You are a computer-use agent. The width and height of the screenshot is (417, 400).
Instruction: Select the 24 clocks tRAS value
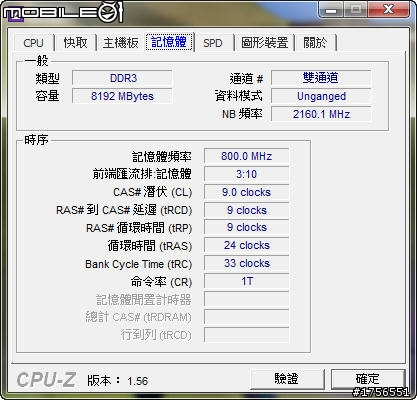click(246, 245)
